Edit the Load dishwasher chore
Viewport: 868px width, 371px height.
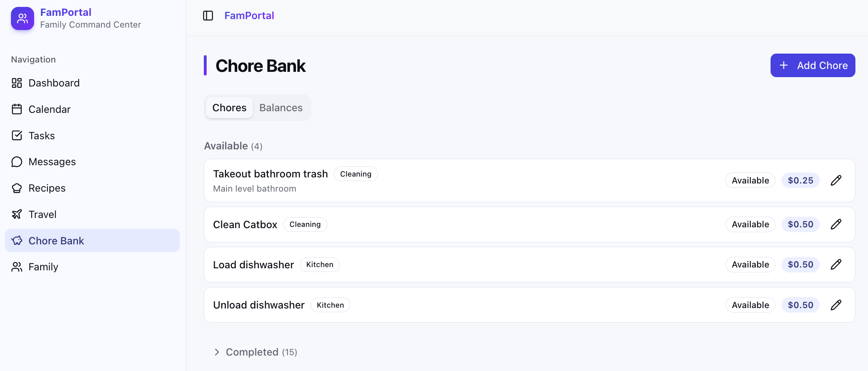(836, 265)
